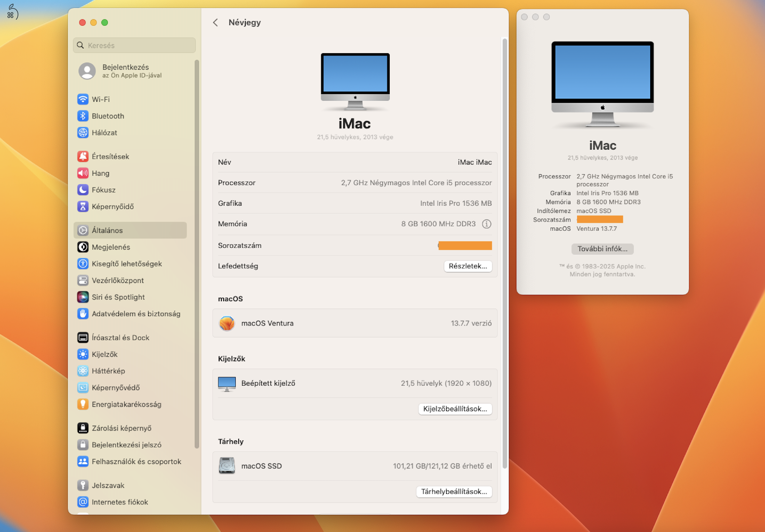Image resolution: width=765 pixels, height=532 pixels.
Task: Open Tárhelybeállítások... storage button
Action: pyautogui.click(x=454, y=492)
